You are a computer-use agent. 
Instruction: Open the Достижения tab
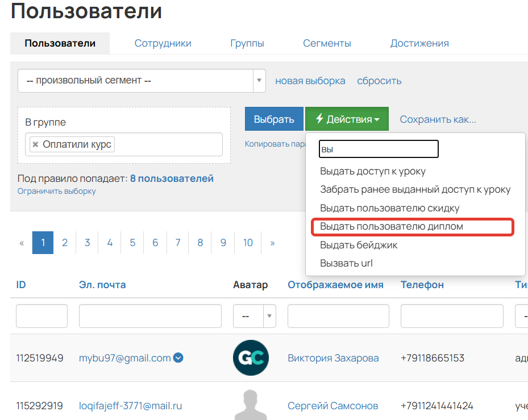coord(419,43)
